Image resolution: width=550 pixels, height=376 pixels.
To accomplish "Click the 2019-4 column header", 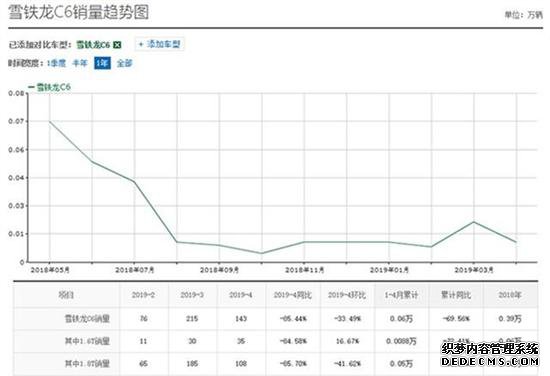I will (241, 295).
